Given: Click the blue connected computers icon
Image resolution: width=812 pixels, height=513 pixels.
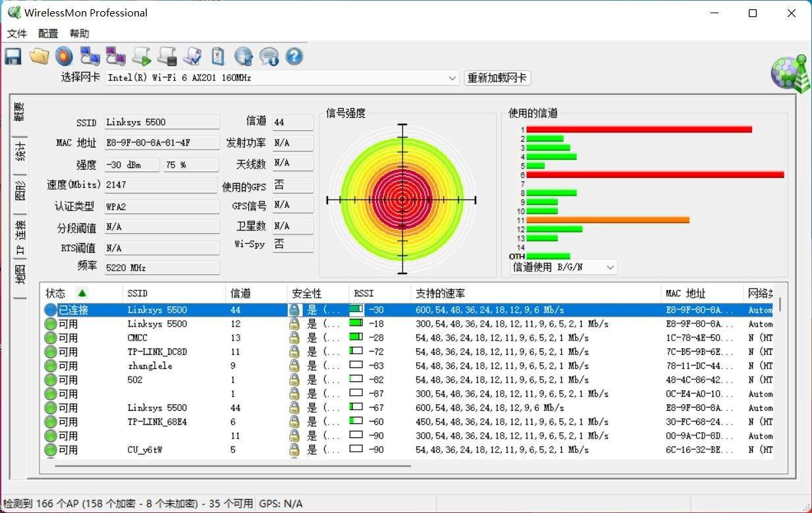Looking at the screenshot, I should click(x=90, y=56).
